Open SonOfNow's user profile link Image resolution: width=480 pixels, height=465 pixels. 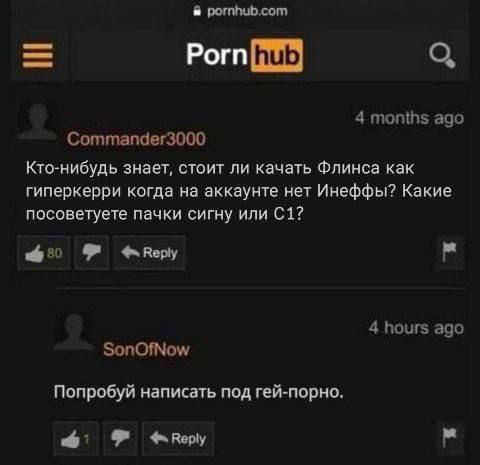(x=146, y=350)
